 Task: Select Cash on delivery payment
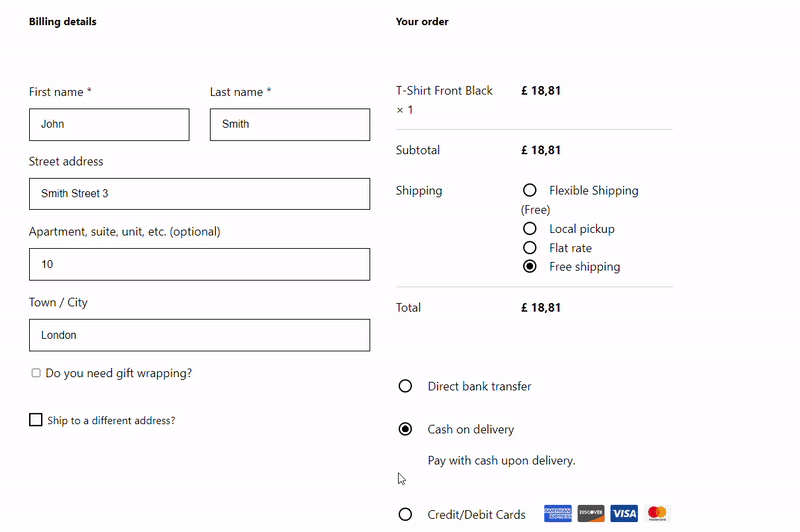pyautogui.click(x=405, y=429)
